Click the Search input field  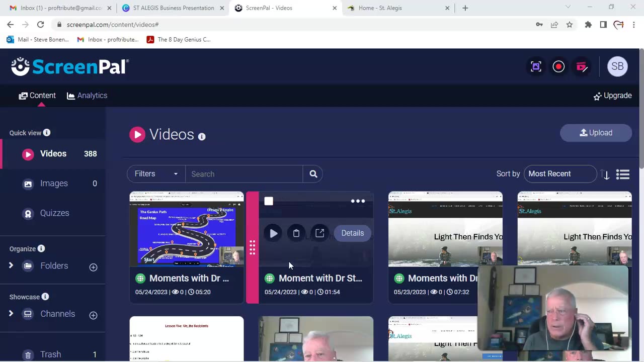tap(244, 174)
